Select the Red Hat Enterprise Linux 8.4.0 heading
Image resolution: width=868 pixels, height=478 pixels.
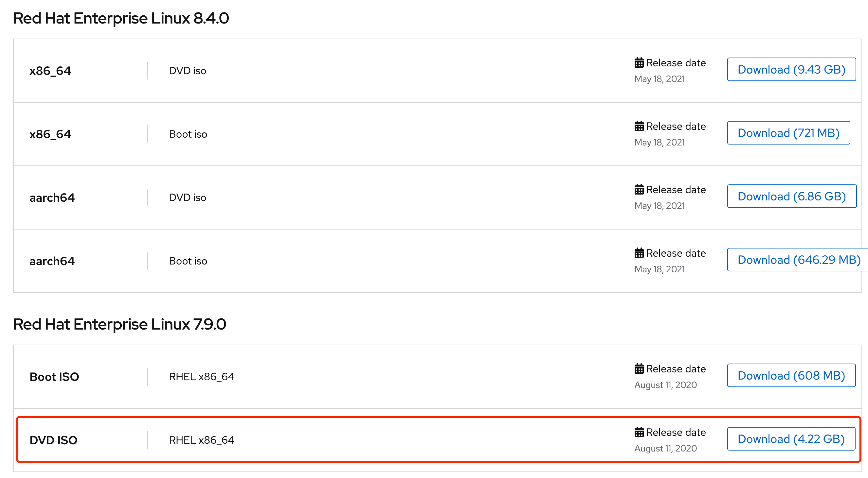121,18
